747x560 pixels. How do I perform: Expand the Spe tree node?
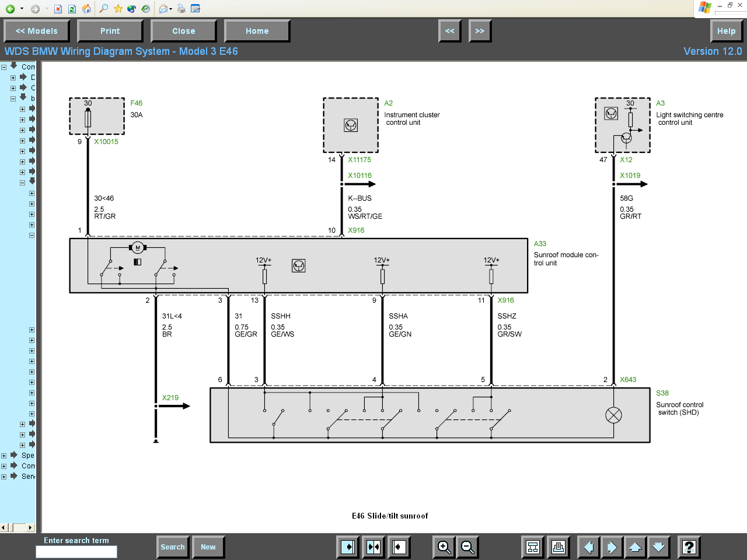click(x=4, y=456)
